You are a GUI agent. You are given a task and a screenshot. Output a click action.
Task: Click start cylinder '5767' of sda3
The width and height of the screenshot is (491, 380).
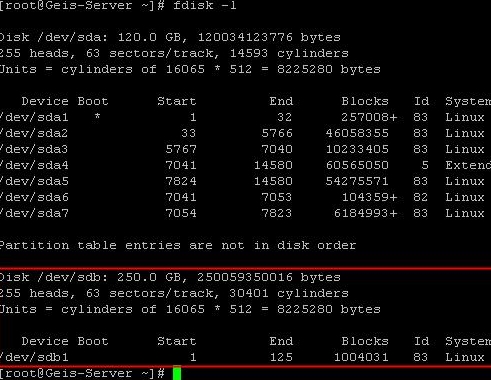point(181,149)
